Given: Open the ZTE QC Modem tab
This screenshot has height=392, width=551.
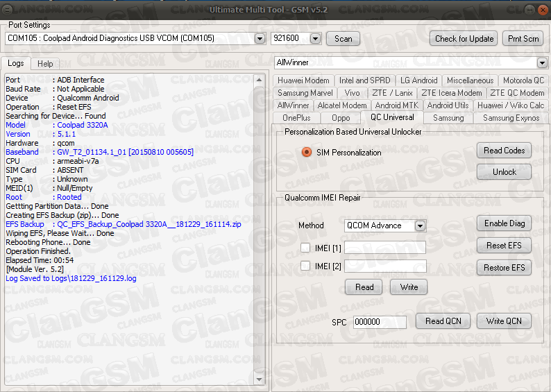Looking at the screenshot, I should click(517, 93).
